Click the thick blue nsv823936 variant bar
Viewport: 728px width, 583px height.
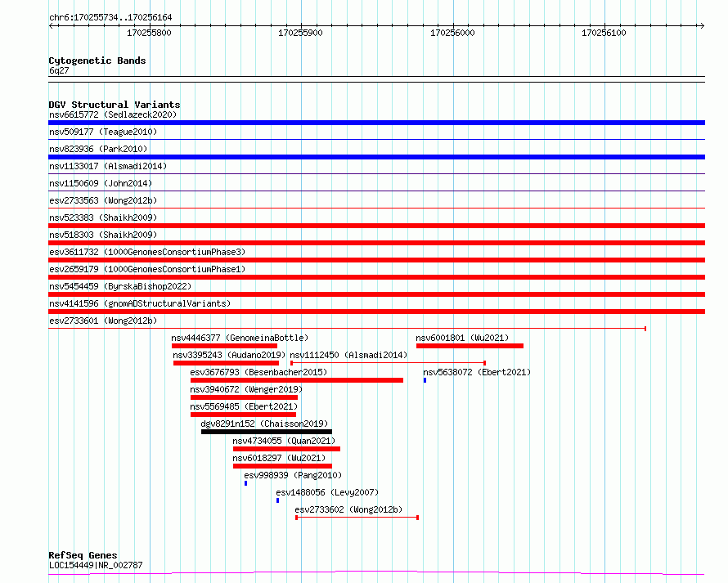click(x=376, y=157)
